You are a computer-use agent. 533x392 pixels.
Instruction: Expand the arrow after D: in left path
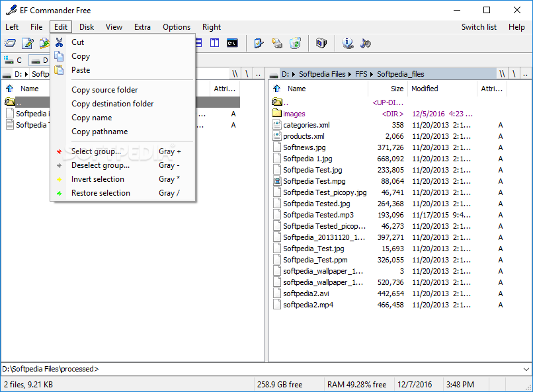[26, 74]
